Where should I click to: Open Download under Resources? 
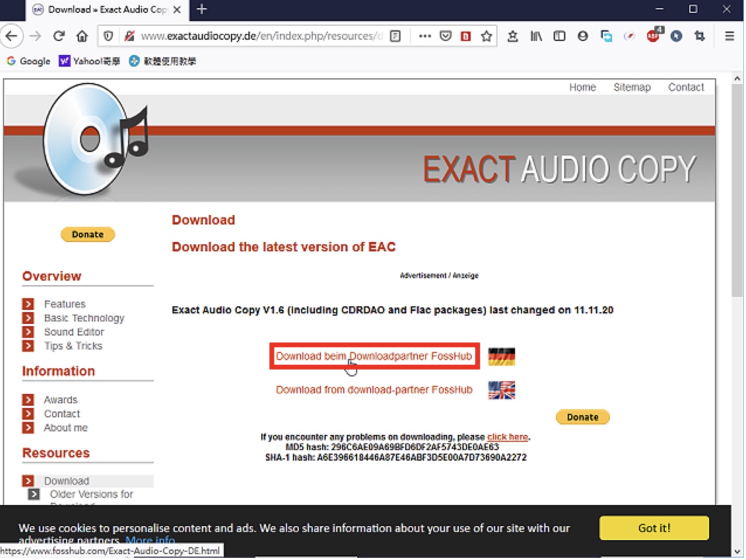click(x=67, y=481)
